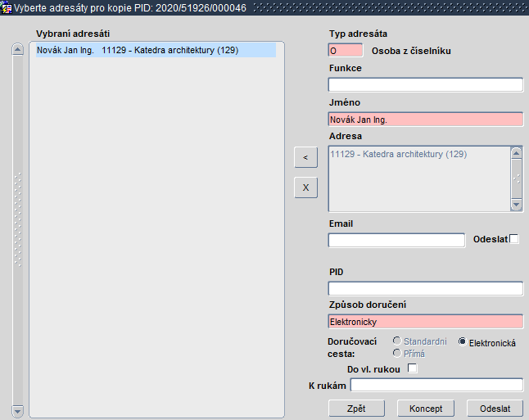Image resolution: width=529 pixels, height=420 pixels.
Task: Click the '<' add recipient button
Action: (305, 157)
